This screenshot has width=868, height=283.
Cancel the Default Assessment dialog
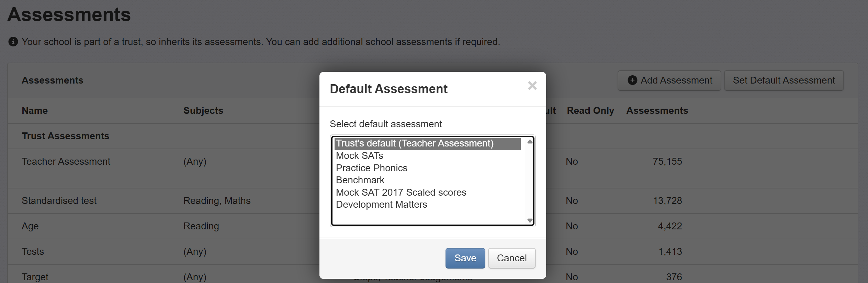[511, 258]
